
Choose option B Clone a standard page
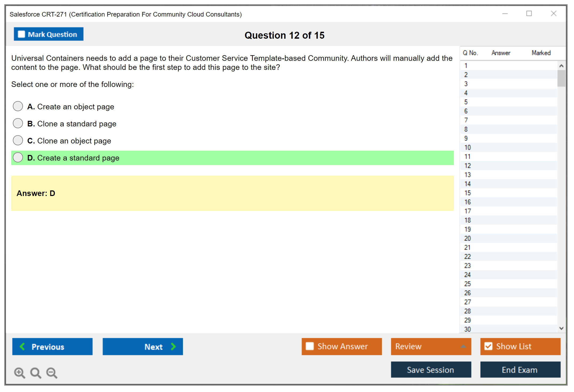(x=18, y=123)
